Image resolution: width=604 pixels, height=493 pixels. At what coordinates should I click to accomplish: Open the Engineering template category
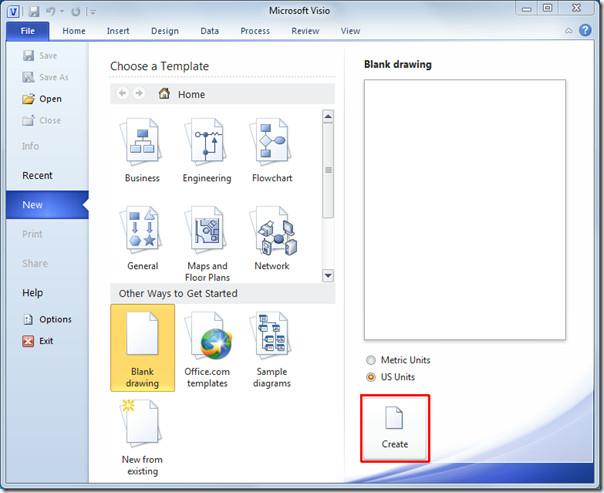coord(207,151)
